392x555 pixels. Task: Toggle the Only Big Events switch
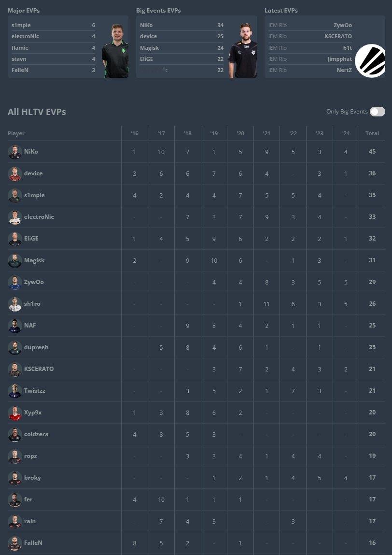tap(377, 112)
